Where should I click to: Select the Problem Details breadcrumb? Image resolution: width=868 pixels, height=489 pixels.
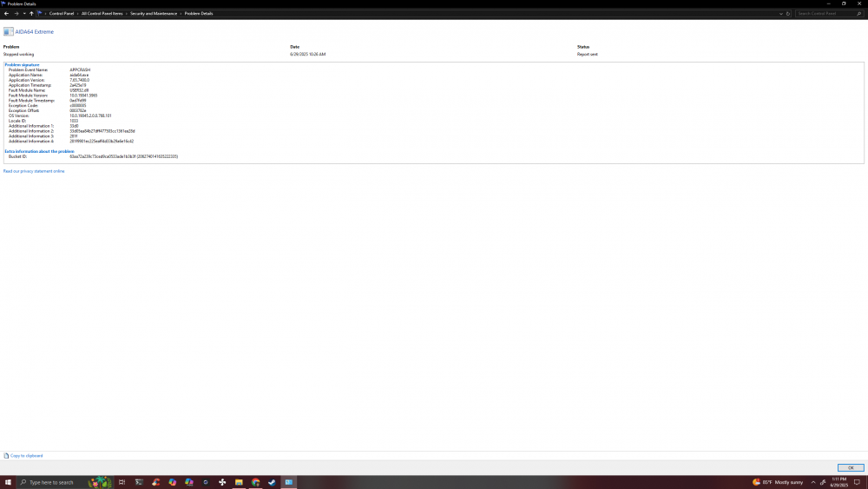[199, 13]
